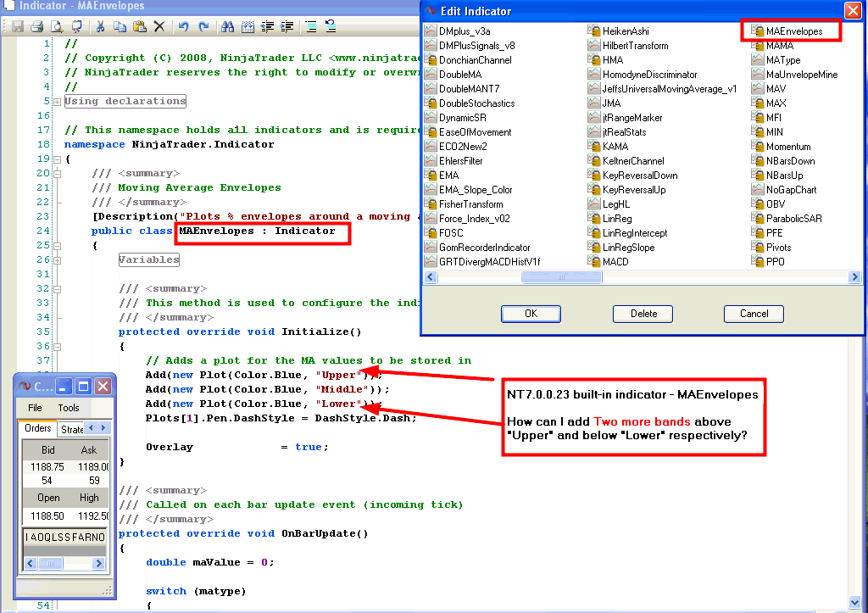Click the Copy icon in the toolbar
This screenshot has height=613, width=868.
[x=120, y=26]
